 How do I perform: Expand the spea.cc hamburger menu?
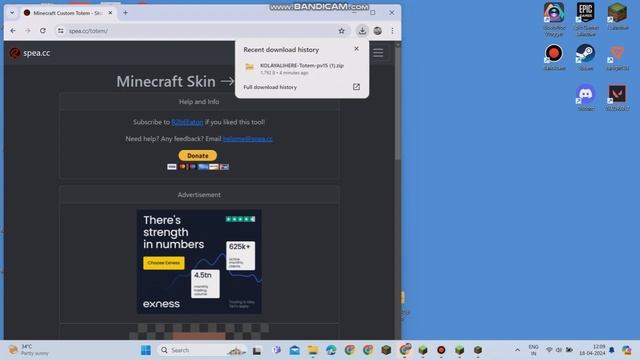(378, 53)
